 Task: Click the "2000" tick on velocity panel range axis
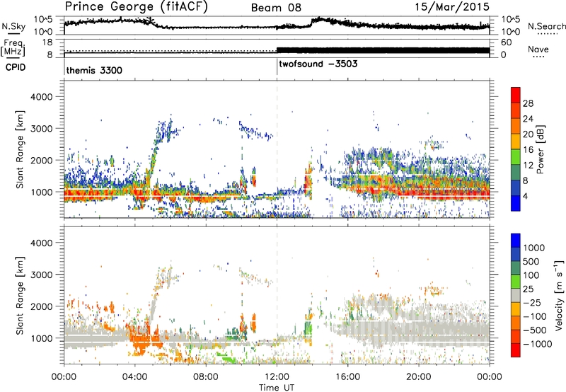[41, 306]
